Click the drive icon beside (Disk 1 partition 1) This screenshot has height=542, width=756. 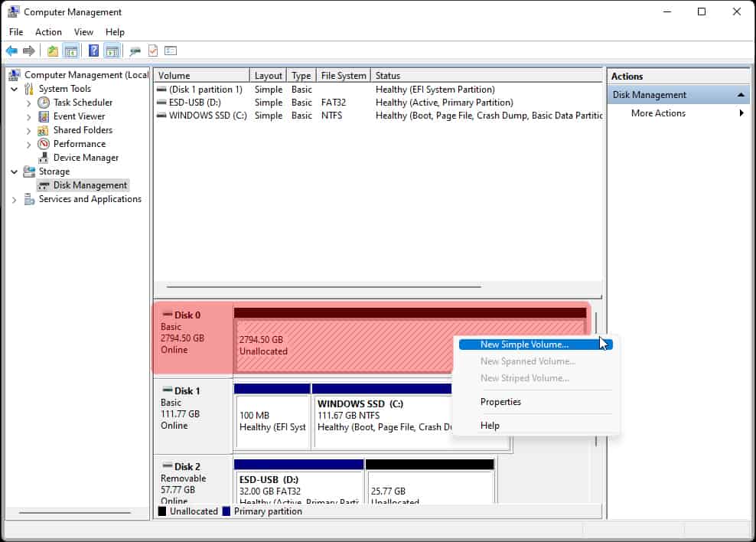click(x=161, y=90)
